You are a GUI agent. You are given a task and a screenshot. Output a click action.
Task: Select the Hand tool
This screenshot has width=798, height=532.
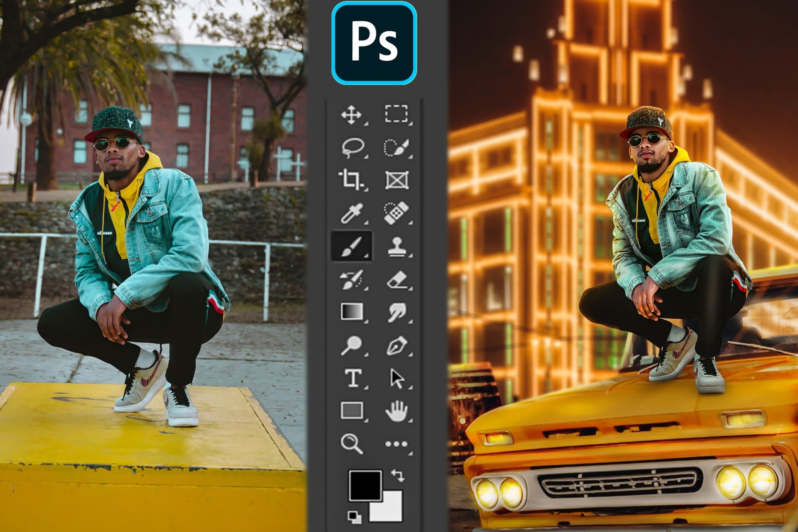[x=396, y=410]
